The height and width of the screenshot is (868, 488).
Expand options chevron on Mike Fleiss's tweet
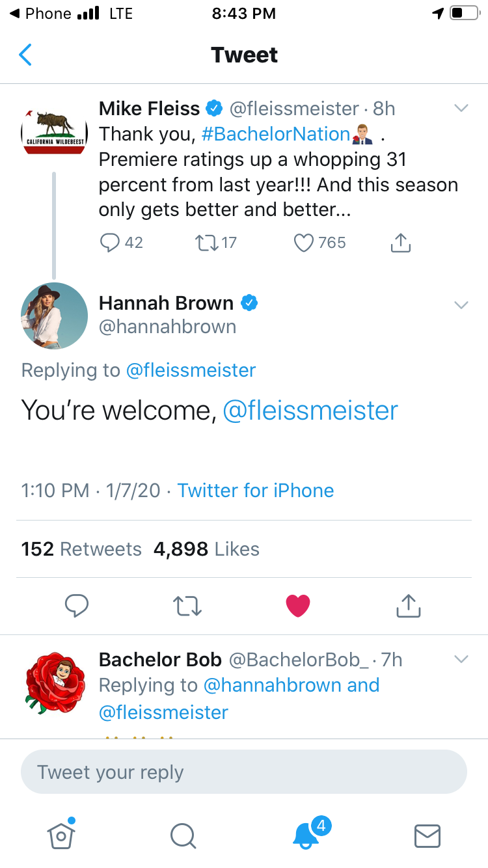[x=461, y=109]
